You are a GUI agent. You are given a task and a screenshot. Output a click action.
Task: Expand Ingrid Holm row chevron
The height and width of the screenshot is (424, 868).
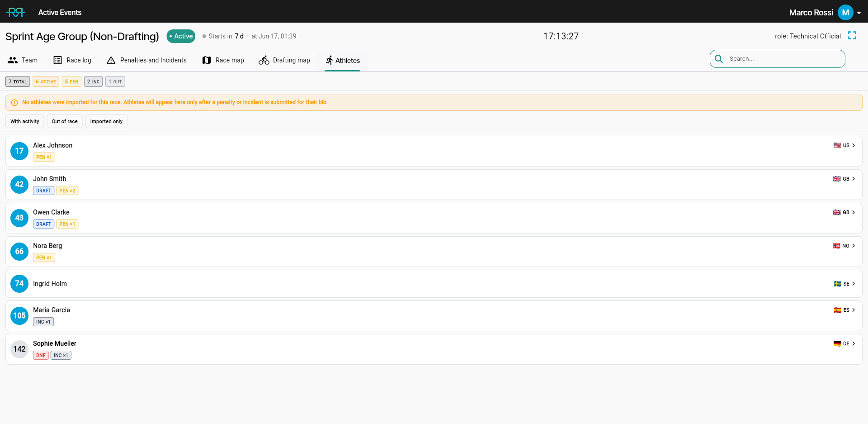(854, 284)
